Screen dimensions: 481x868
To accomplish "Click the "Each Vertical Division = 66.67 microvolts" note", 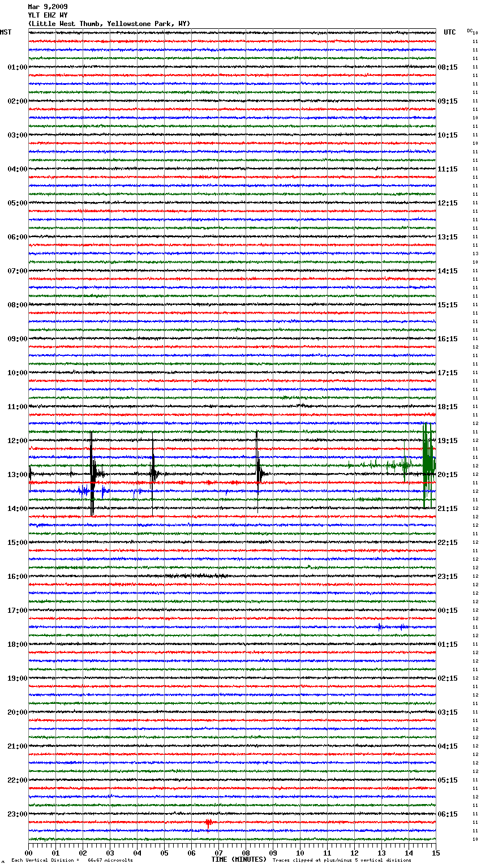I will point(72,860).
